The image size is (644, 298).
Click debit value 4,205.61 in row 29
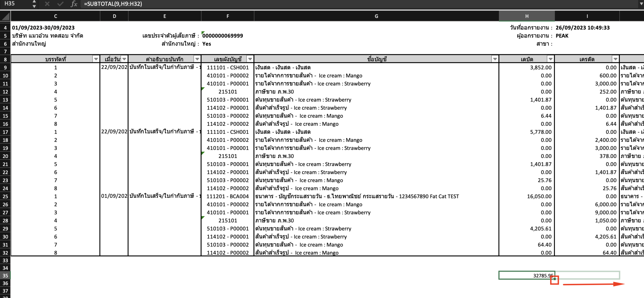[541, 228]
